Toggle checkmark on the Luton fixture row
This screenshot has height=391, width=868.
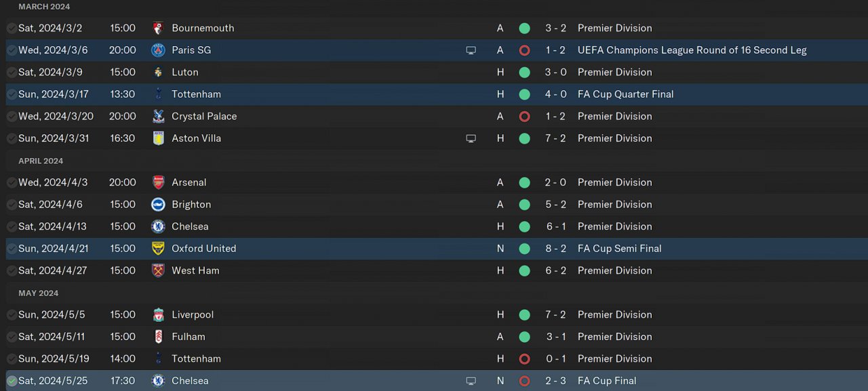(12, 73)
